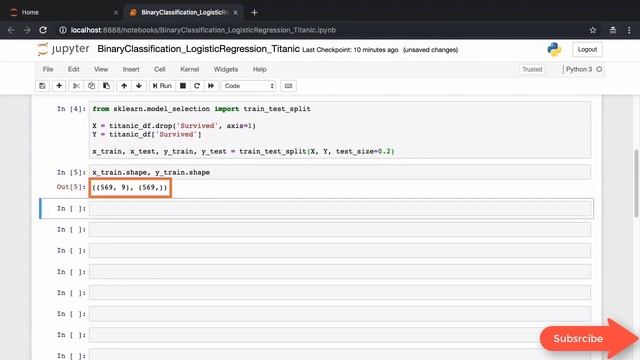Close the BinaryClassification browser tab
This screenshot has width=640, height=360.
click(236, 13)
